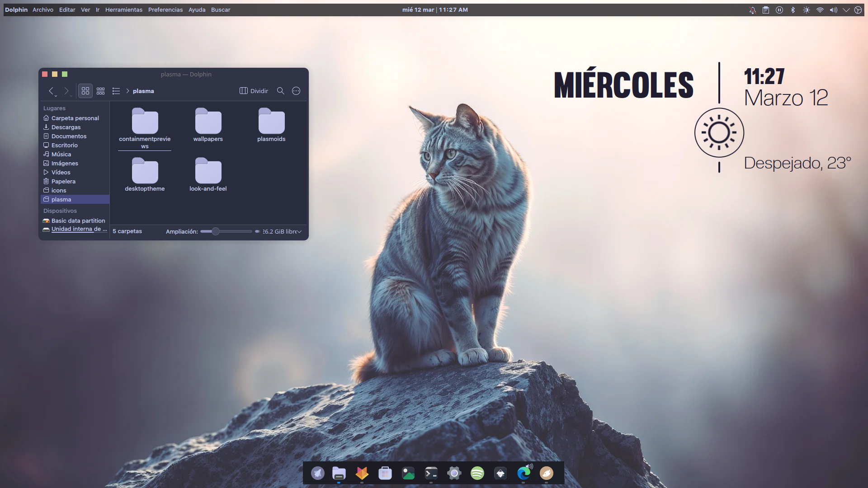Open the image viewer dock icon
Image resolution: width=868 pixels, height=488 pixels.
408,473
